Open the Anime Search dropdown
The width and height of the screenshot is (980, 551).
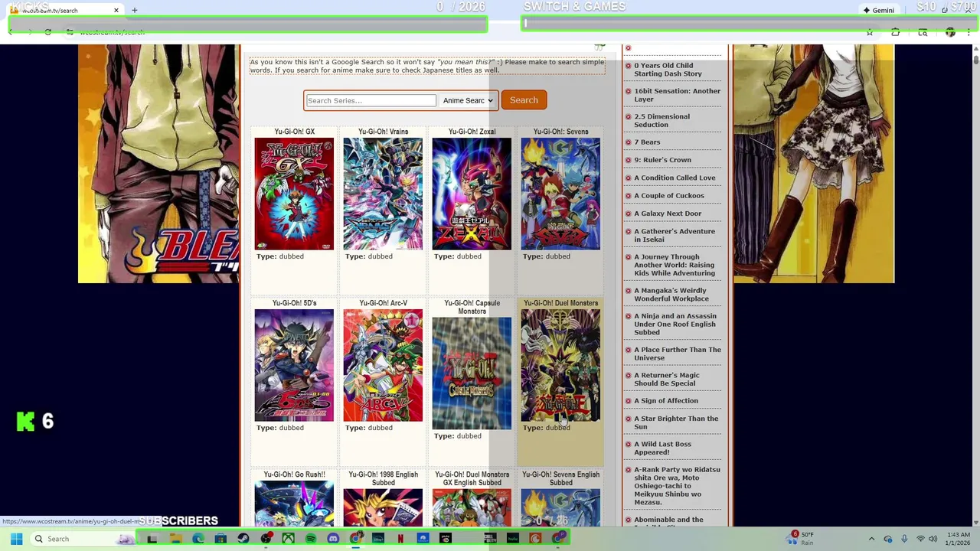[468, 100]
